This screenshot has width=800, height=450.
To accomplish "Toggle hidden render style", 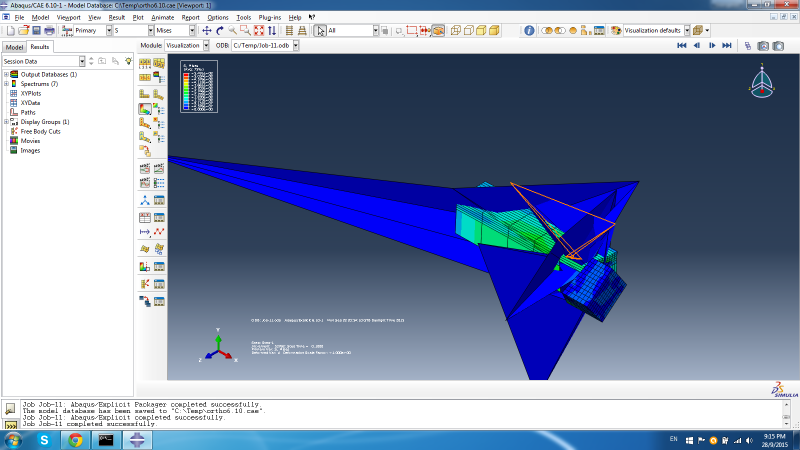I will pyautogui.click(x=468, y=31).
